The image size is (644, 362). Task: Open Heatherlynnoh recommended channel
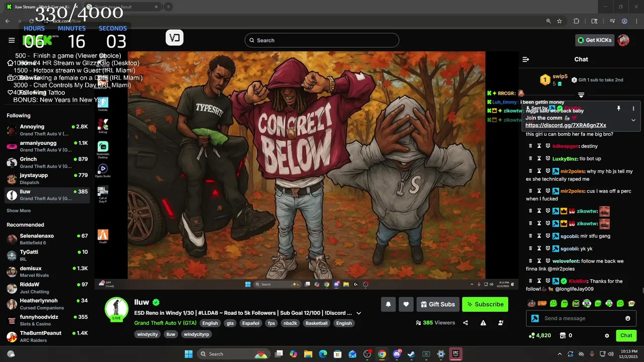[47, 304]
